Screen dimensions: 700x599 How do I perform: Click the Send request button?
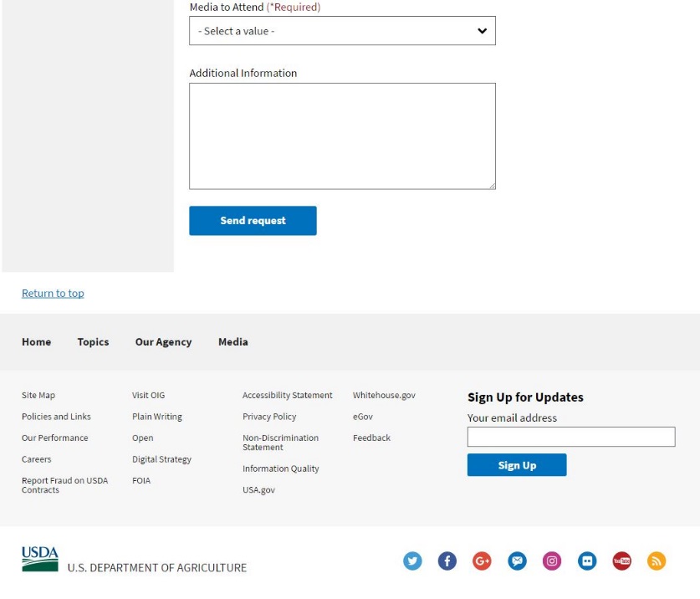pyautogui.click(x=253, y=221)
